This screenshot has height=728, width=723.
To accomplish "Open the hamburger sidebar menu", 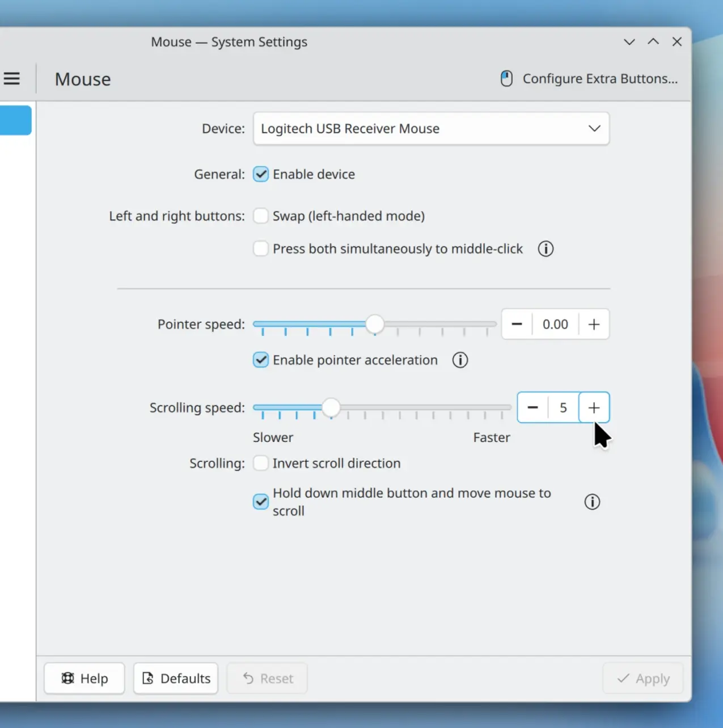I will pos(12,78).
